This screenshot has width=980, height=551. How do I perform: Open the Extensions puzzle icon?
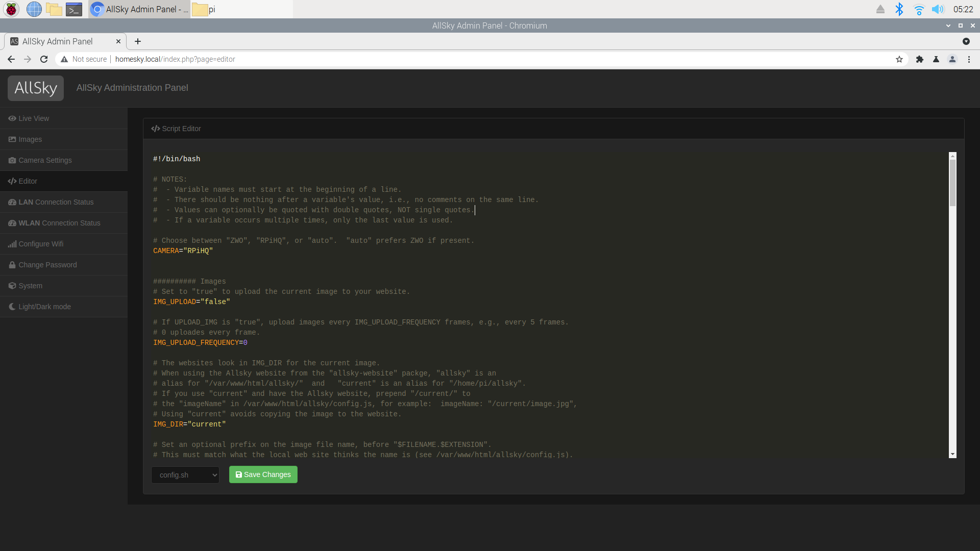coord(920,59)
